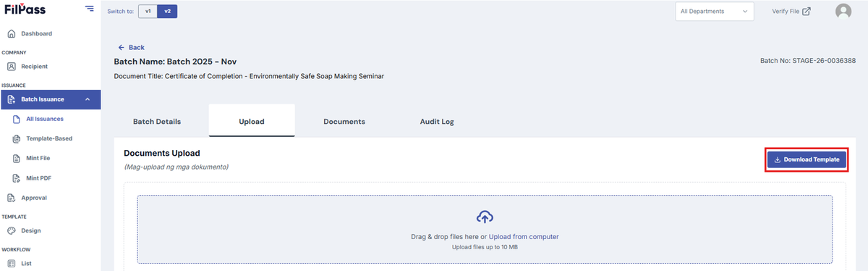Select All Issuances submenu item
Image resolution: width=868 pixels, height=271 pixels.
(x=45, y=119)
